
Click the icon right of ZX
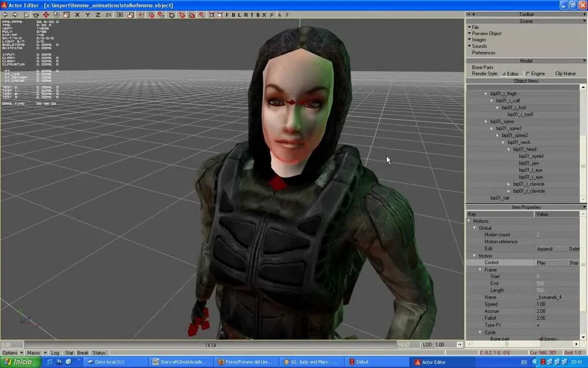[x=120, y=15]
